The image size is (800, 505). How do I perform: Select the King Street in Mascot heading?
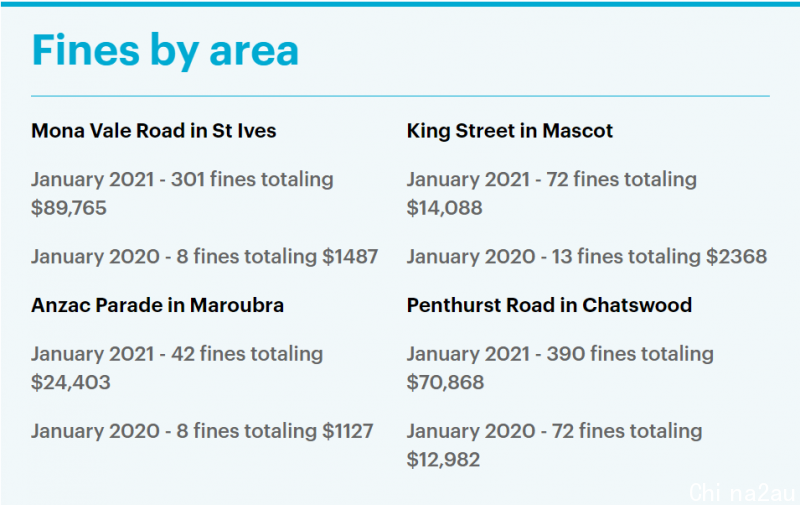pyautogui.click(x=509, y=131)
